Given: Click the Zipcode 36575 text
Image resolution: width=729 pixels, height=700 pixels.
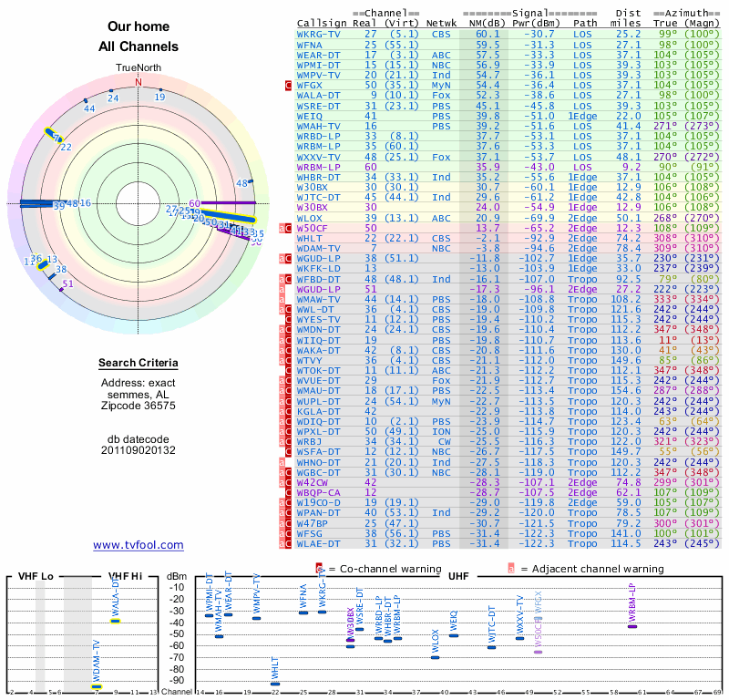Looking at the screenshot, I should point(139,406).
